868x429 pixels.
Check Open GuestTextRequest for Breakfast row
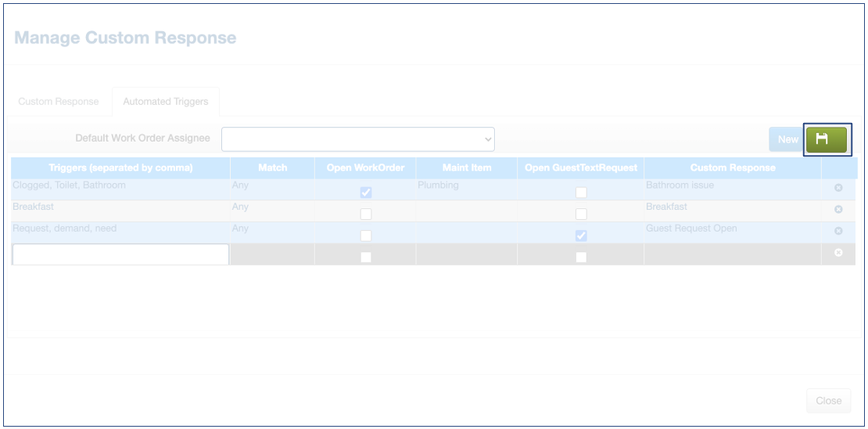[x=580, y=214]
